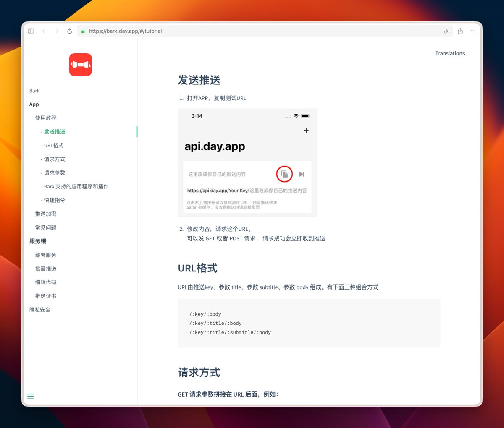
Task: Open the 推送加密 documentation page
Action: coord(45,214)
